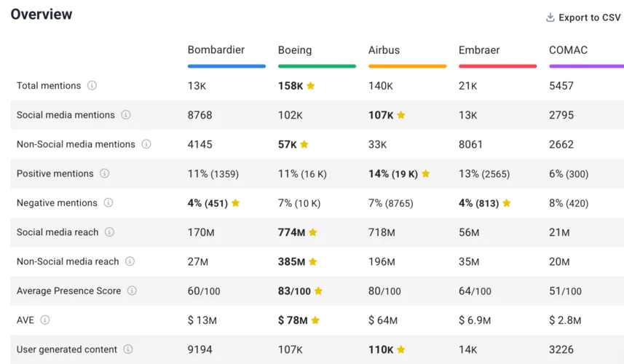The width and height of the screenshot is (624, 364).
Task: Select the Airbus column header
Action: [384, 50]
